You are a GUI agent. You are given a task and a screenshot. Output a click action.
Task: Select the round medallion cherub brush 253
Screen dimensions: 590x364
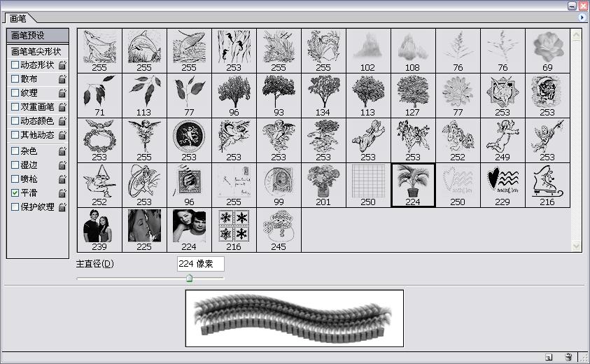coord(189,141)
